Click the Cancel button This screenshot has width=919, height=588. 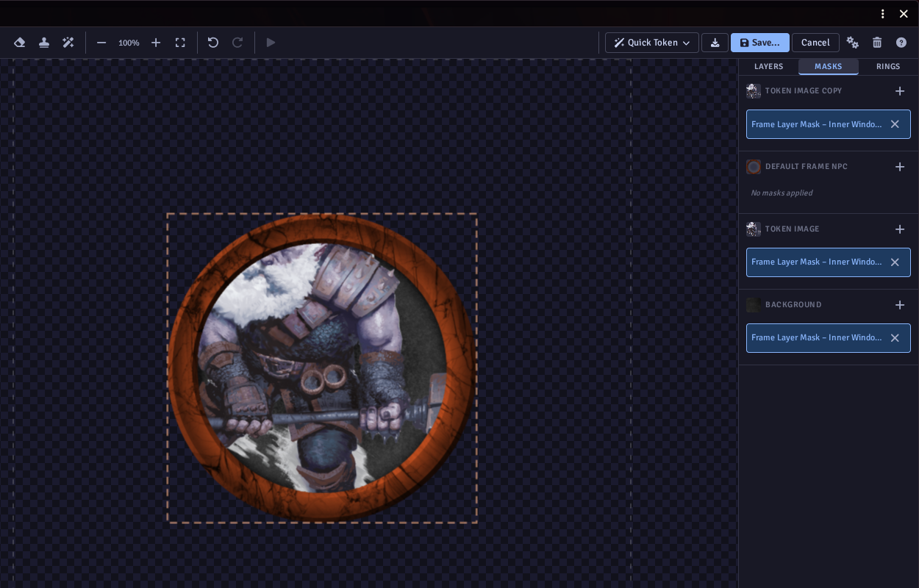[x=815, y=43]
